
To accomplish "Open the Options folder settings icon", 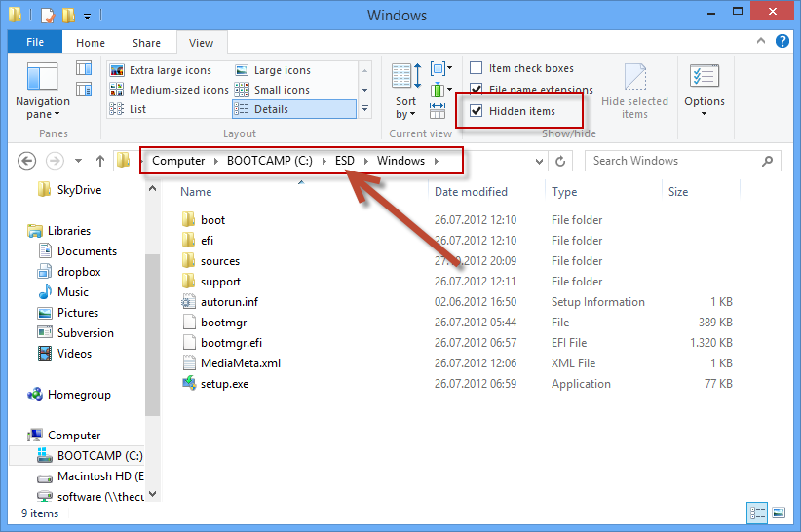I will (x=704, y=78).
